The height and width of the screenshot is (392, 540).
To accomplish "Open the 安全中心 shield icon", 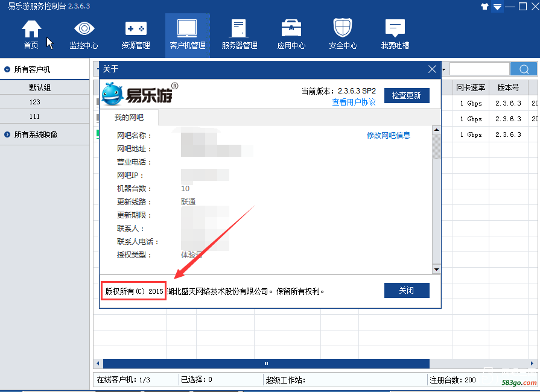I will [343, 35].
